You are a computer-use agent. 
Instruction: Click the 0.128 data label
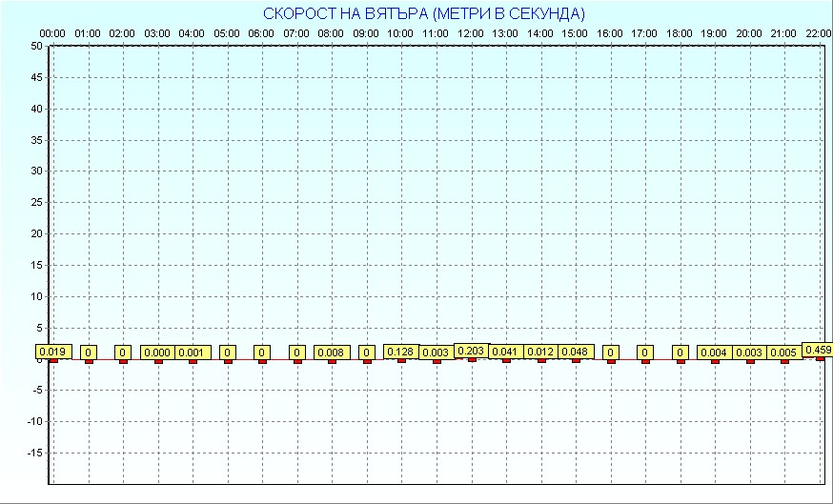click(401, 352)
